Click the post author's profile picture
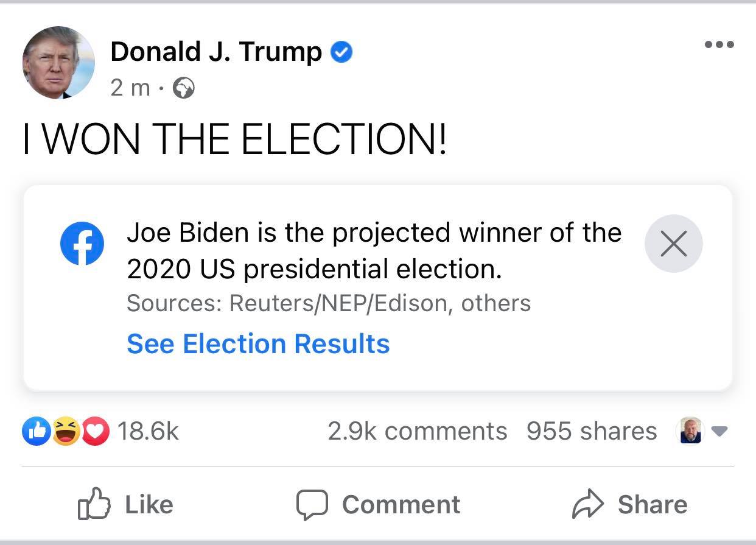This screenshot has width=756, height=545. pyautogui.click(x=58, y=62)
